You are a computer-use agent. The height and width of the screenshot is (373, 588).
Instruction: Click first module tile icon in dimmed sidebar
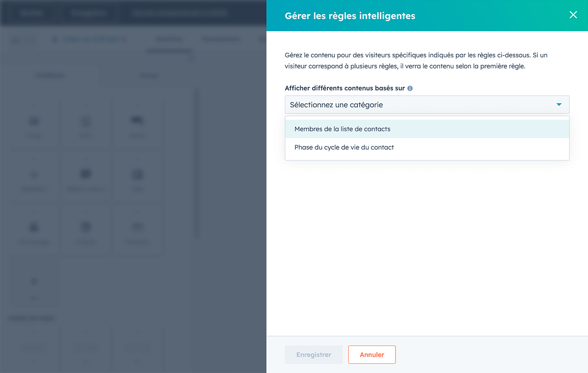(34, 122)
